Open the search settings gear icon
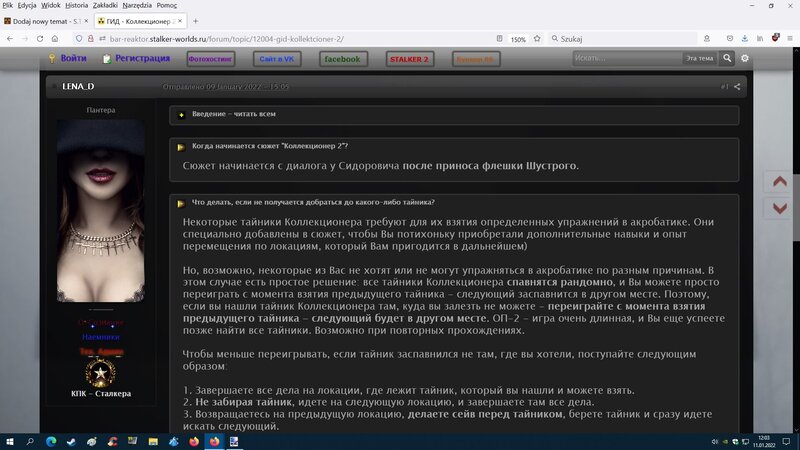The height and width of the screenshot is (450, 800). click(x=745, y=59)
